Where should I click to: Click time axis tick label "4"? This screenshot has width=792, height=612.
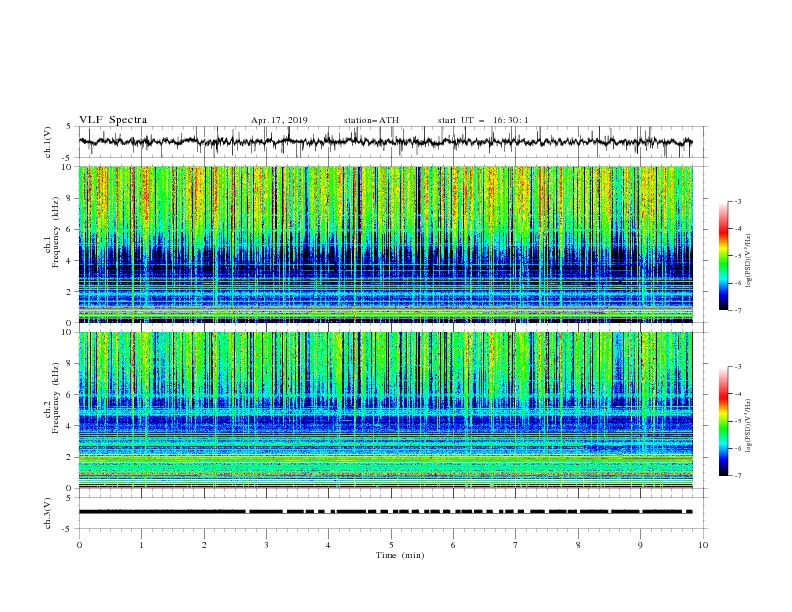click(328, 545)
